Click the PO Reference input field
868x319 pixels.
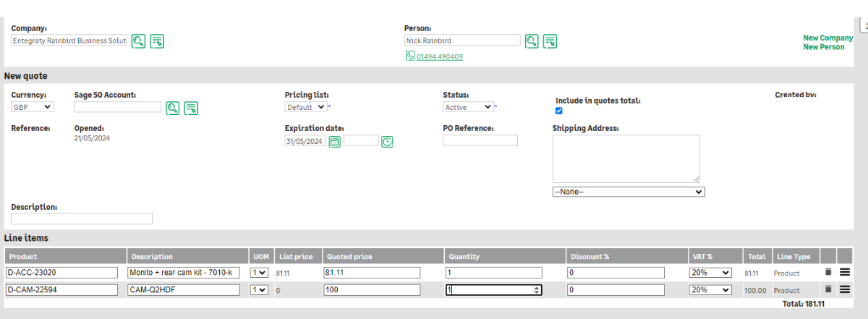[480, 140]
